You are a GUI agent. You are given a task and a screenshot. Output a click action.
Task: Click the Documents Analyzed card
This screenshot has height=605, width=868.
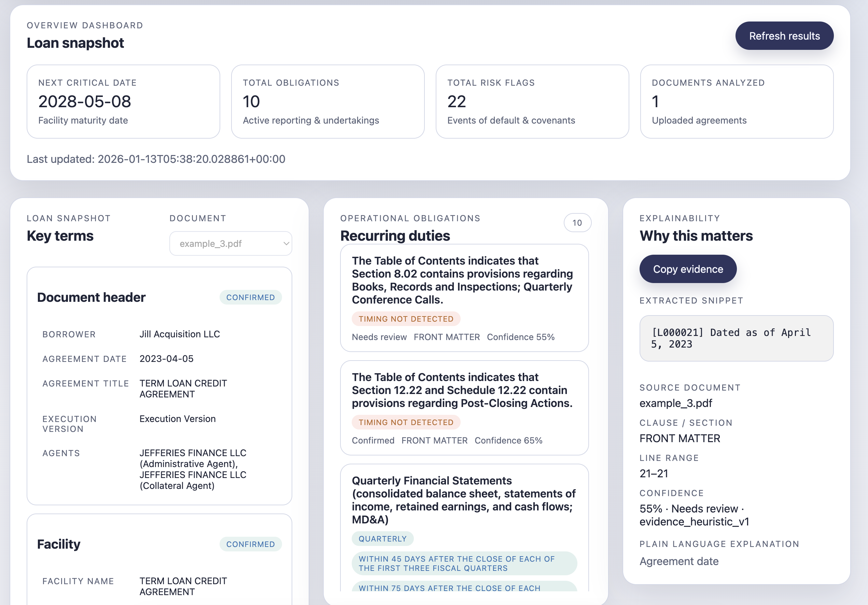737,101
